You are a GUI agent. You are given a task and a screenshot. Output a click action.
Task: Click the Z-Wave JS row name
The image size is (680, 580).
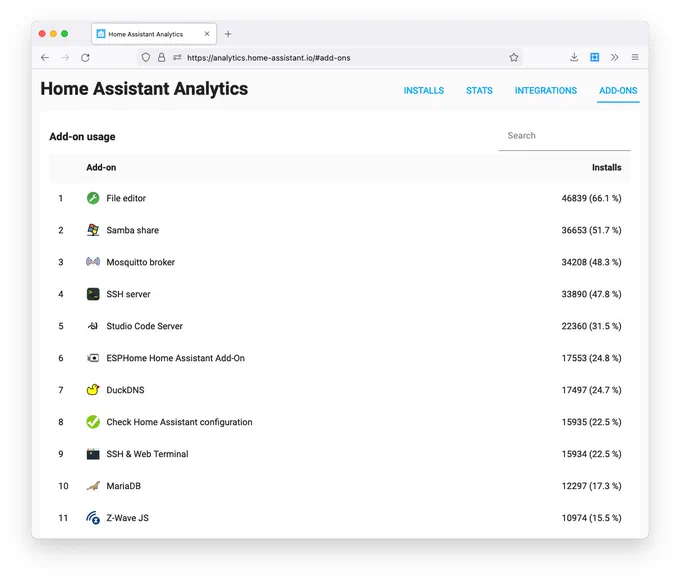click(x=128, y=518)
